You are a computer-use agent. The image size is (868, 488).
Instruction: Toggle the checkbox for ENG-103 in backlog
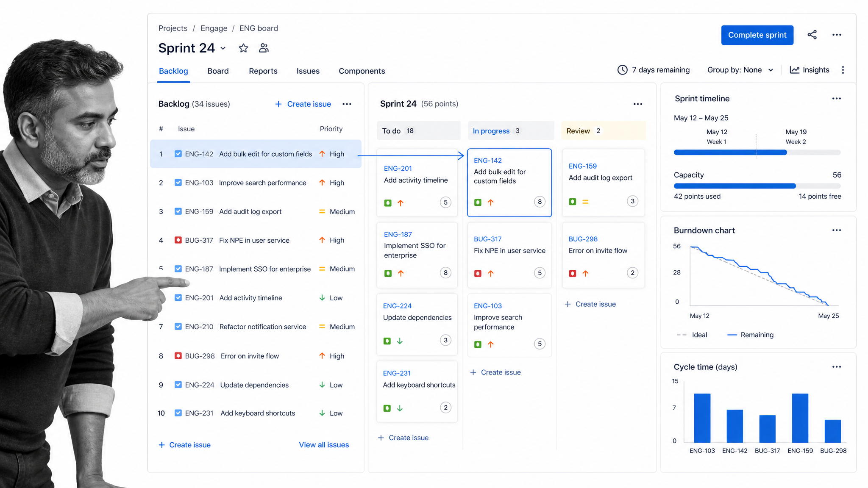point(178,183)
